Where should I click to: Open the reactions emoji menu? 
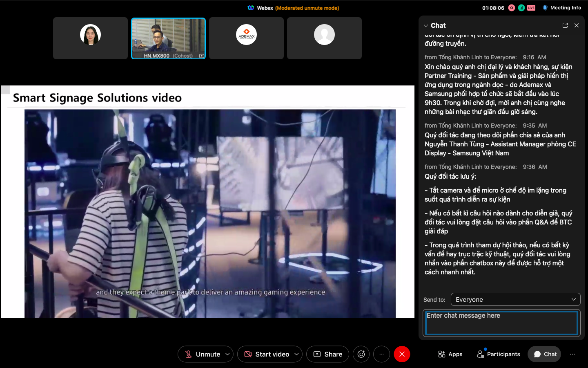[361, 354]
